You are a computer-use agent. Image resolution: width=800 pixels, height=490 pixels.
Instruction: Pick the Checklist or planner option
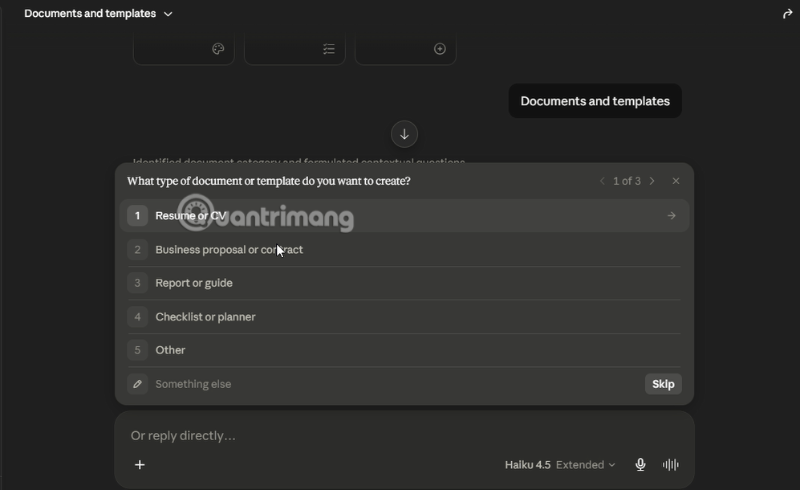click(404, 316)
